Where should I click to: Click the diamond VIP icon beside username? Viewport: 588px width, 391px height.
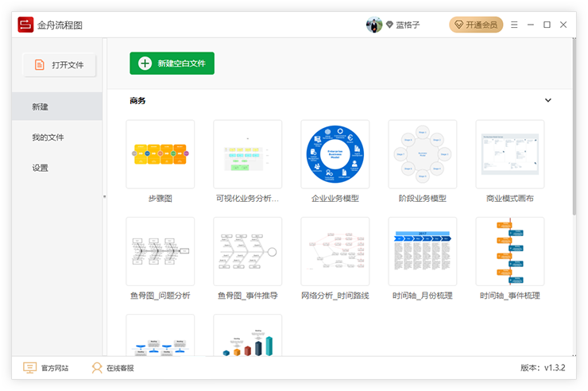[x=389, y=25]
